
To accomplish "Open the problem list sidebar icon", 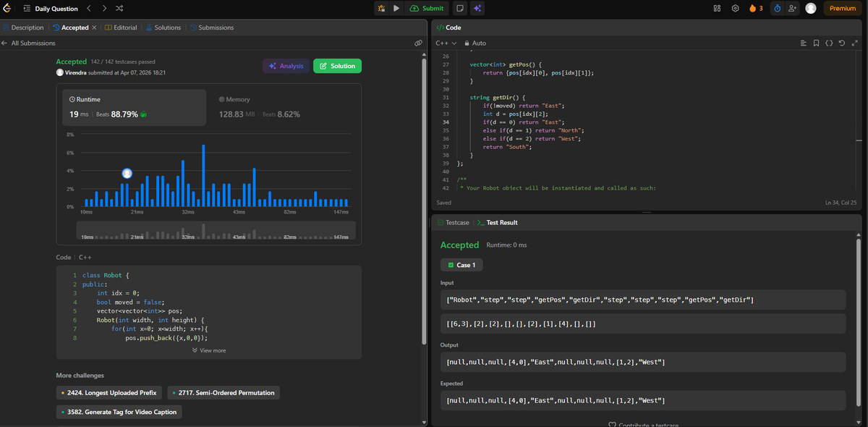I will (26, 9).
